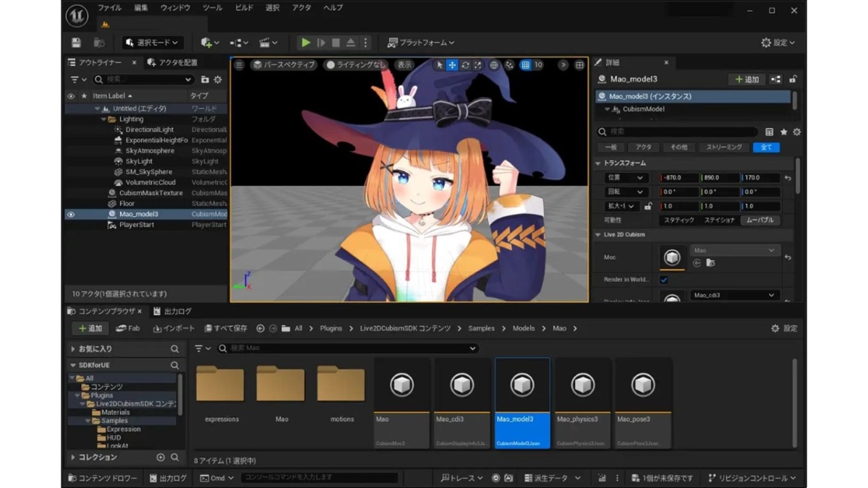Screen dimensions: 868x488
Task: Click the Show (表示) viewport button
Action: click(404, 65)
